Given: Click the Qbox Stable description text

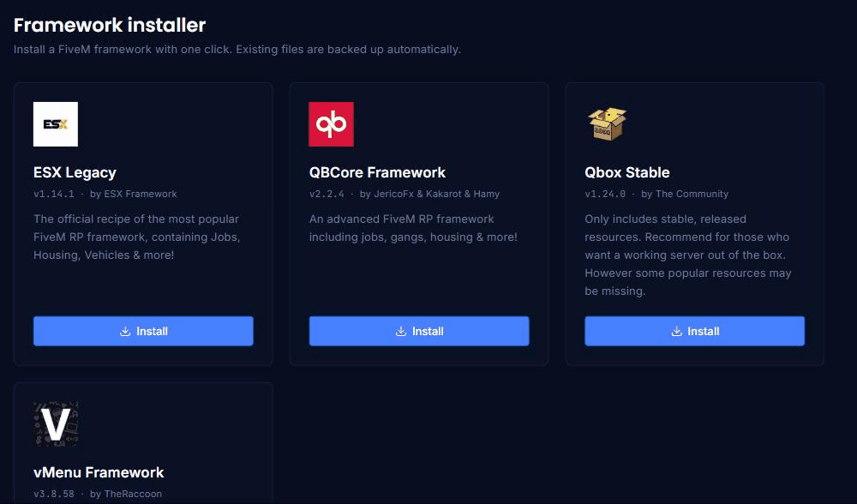Looking at the screenshot, I should point(688,255).
